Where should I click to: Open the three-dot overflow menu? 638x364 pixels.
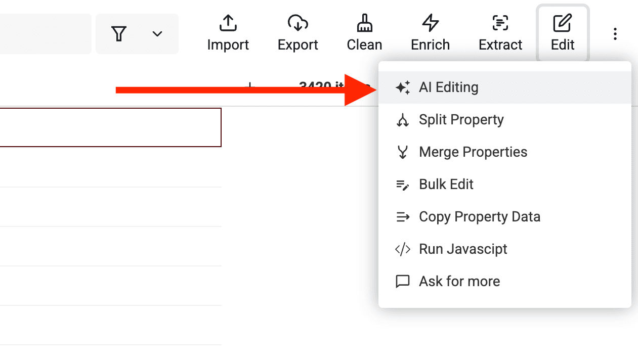click(615, 33)
